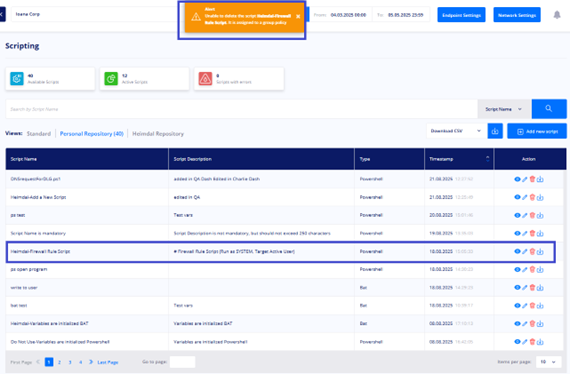Click the 'DNSrequestforDLG.ps1' script name
The width and height of the screenshot is (570, 374).
pos(35,179)
